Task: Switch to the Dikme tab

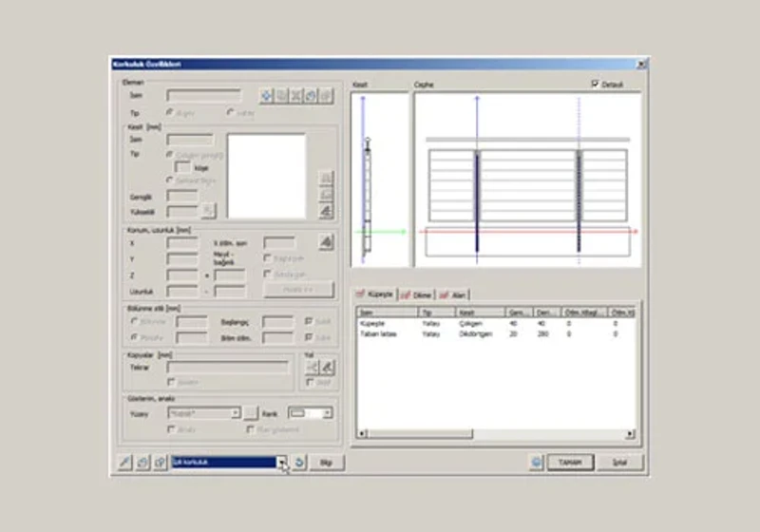Action: 417,295
